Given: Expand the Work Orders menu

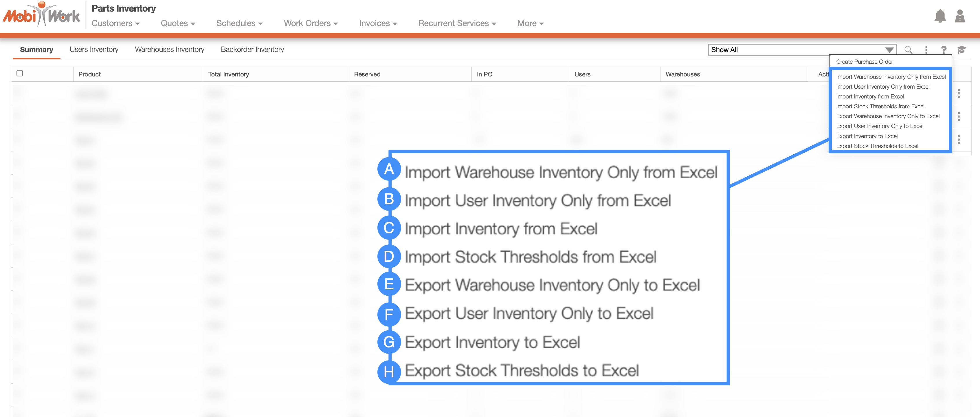Looking at the screenshot, I should tap(311, 23).
